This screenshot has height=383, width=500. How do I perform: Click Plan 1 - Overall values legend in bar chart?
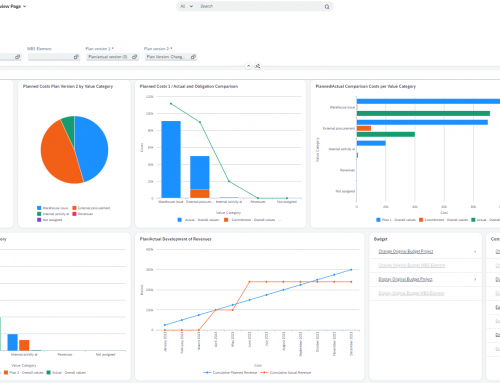(x=396, y=220)
